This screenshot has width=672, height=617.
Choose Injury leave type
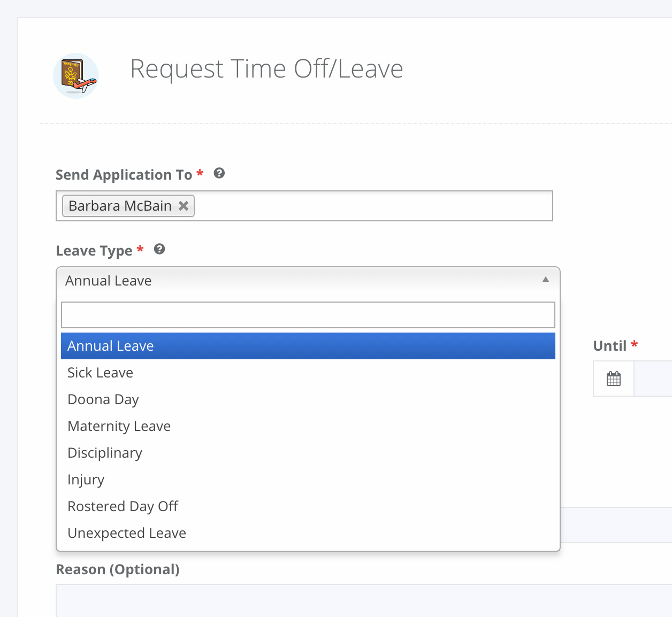coord(308,480)
